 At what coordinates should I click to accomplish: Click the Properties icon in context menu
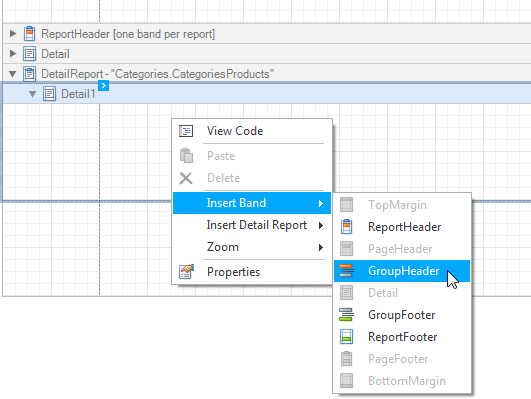point(186,272)
